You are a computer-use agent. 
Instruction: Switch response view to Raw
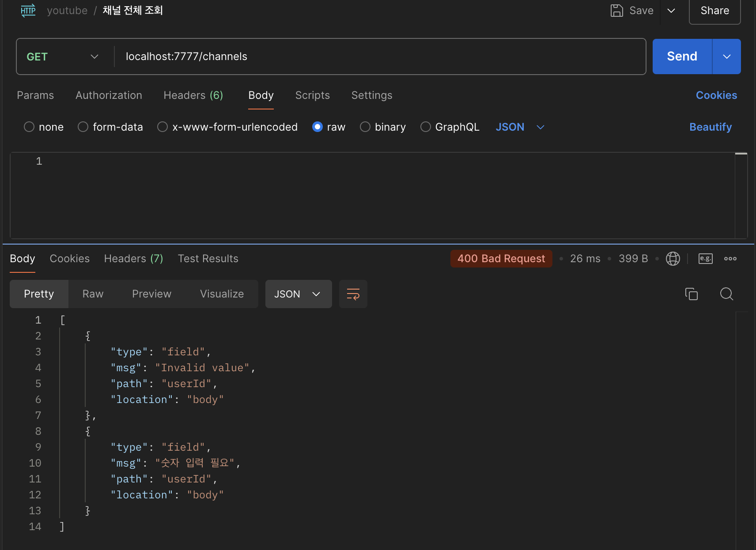click(93, 294)
